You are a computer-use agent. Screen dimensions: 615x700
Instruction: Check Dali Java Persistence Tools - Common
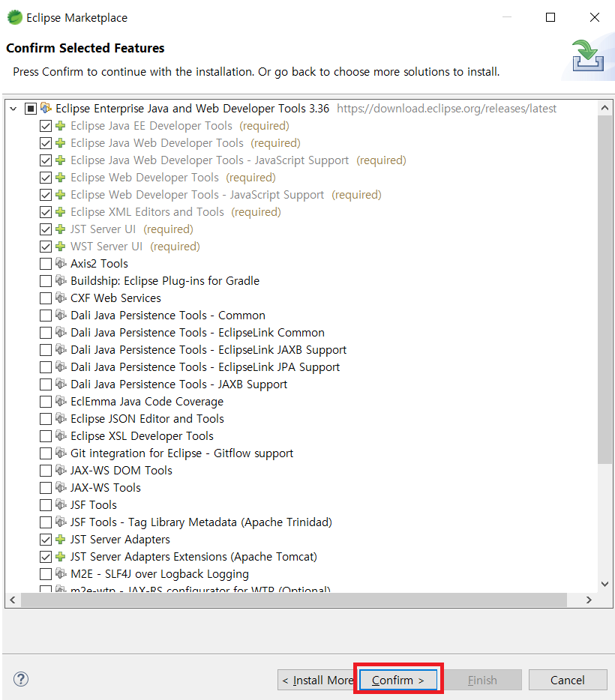click(x=46, y=316)
